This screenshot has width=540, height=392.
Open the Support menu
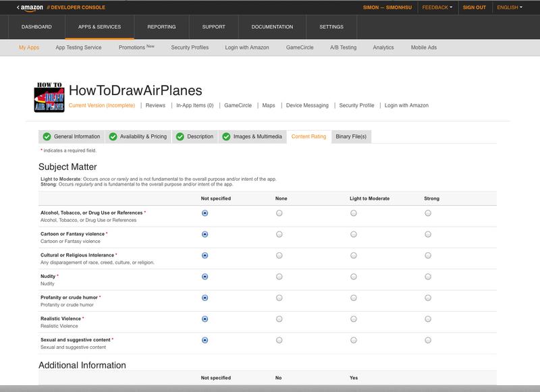[213, 27]
